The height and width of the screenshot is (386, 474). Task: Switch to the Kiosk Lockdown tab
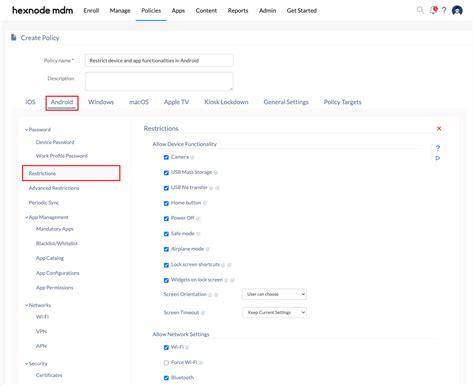coord(226,102)
